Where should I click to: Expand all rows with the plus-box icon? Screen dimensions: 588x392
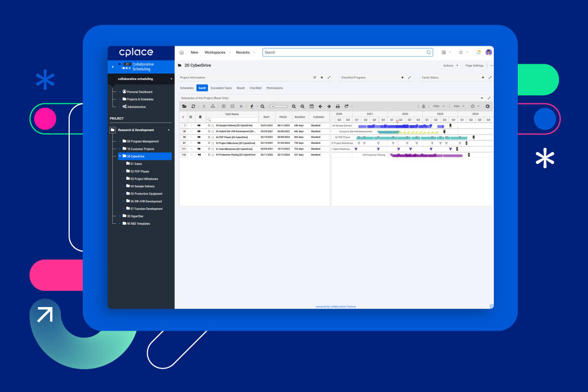[224, 107]
